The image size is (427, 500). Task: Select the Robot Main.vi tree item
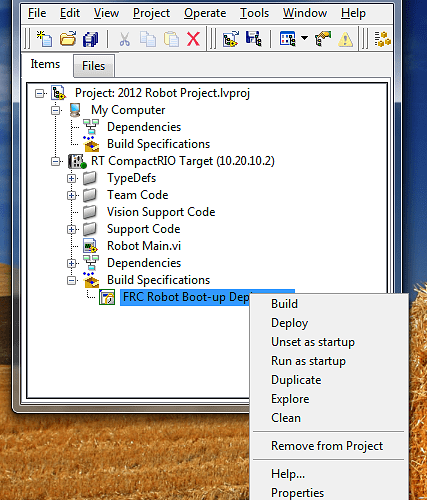[144, 246]
